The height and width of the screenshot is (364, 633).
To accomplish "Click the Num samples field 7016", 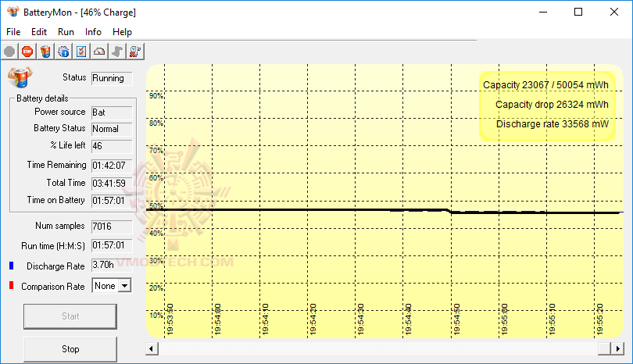I will pos(112,227).
